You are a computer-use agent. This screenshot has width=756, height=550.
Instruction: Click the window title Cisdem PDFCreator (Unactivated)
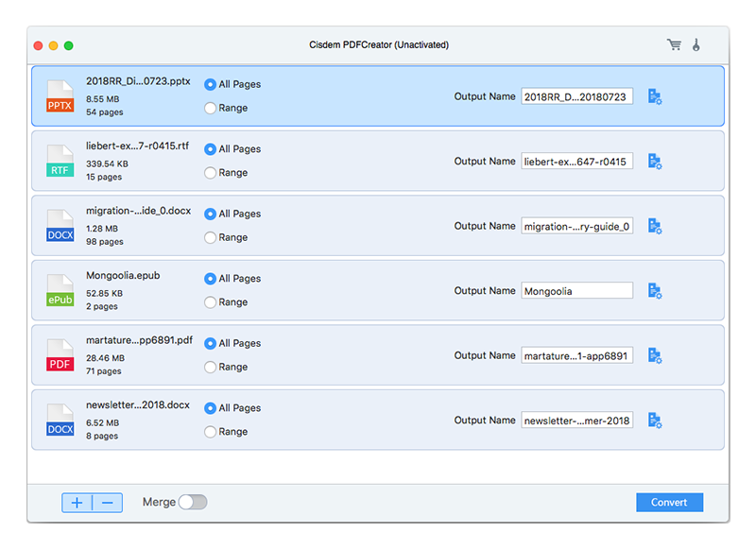click(379, 44)
